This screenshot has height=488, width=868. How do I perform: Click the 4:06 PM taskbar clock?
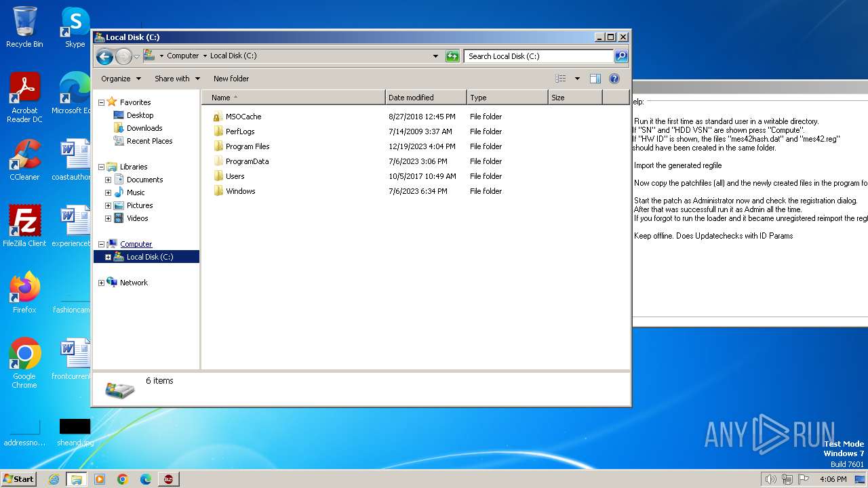833,479
